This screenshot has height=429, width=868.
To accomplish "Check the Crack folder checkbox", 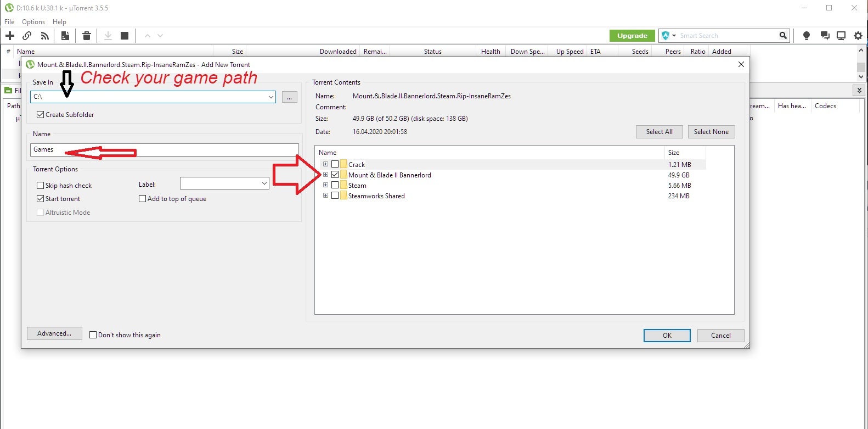I will click(x=335, y=164).
